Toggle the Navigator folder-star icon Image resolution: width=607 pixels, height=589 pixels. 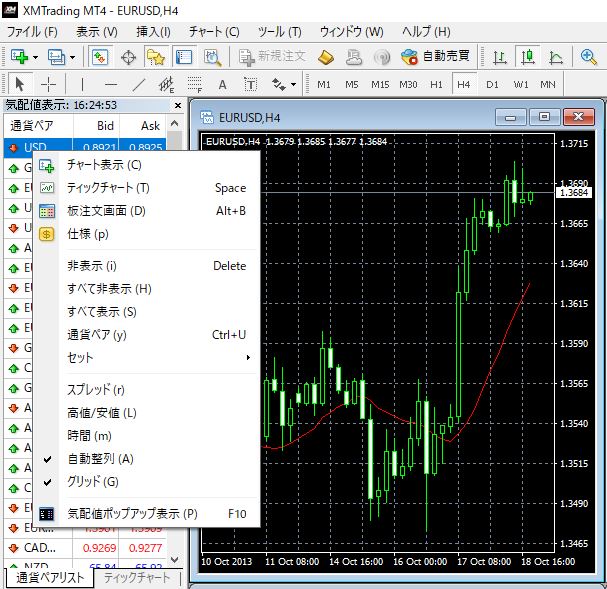tap(156, 57)
